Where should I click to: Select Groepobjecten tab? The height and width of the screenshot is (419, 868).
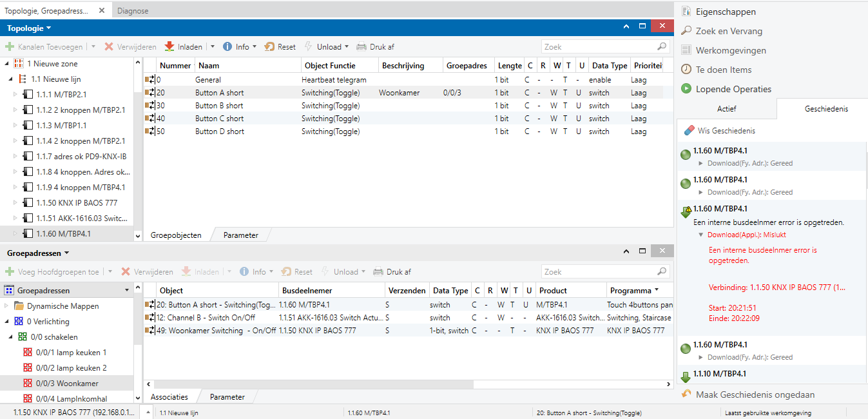[176, 235]
